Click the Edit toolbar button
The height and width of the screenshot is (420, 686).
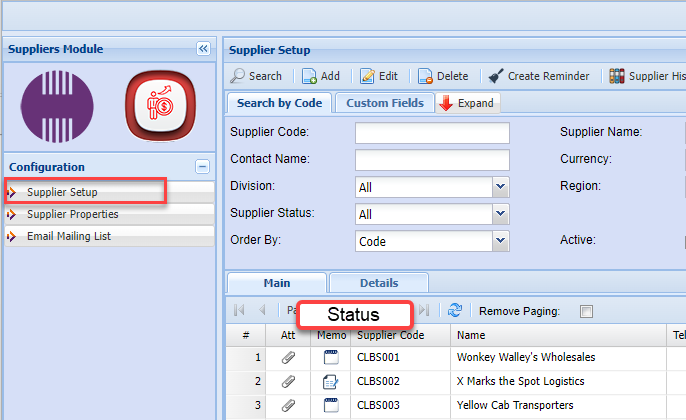379,76
